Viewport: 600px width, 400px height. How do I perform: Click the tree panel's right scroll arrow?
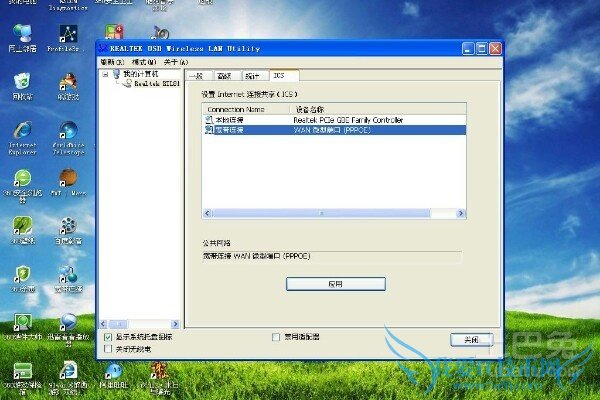(x=175, y=324)
